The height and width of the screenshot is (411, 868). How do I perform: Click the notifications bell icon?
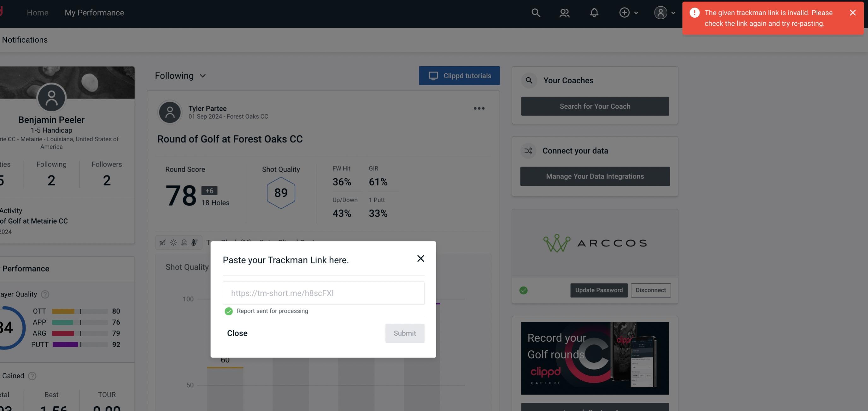594,12
